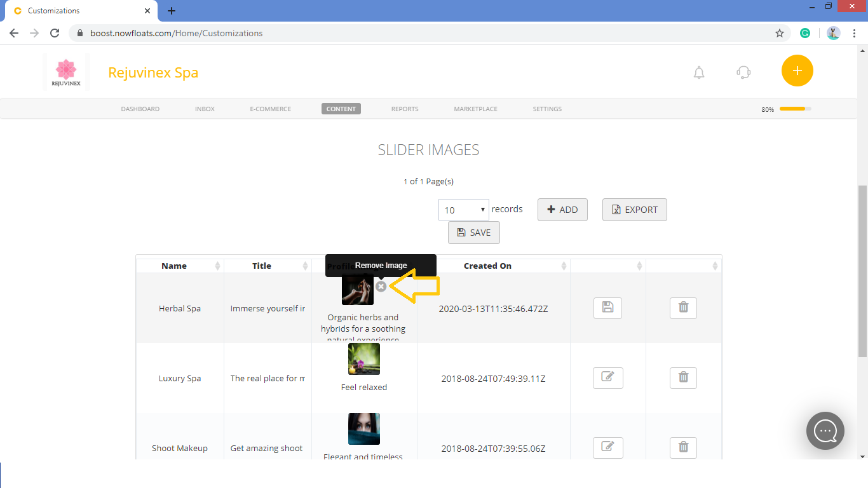868x488 pixels.
Task: Sort table by Name column
Action: [x=180, y=266]
